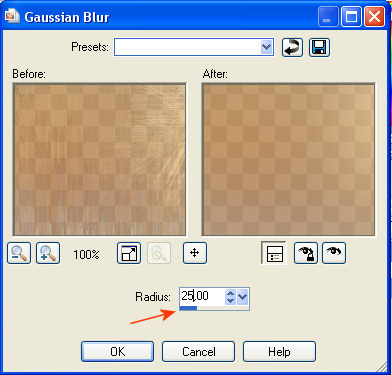The width and height of the screenshot is (392, 375).
Task: Click the Save preset floppy disk icon
Action: click(x=319, y=47)
